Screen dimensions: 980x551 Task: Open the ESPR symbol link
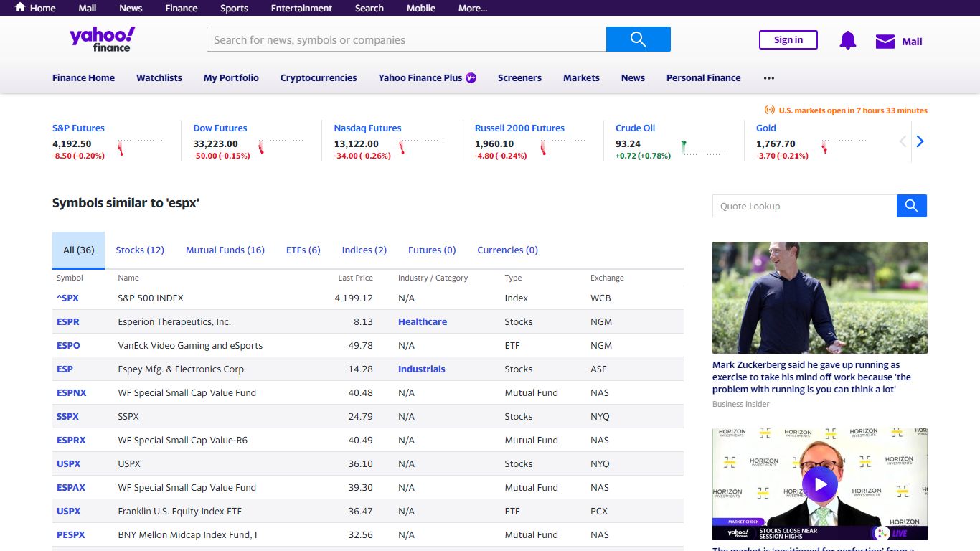[x=68, y=321]
